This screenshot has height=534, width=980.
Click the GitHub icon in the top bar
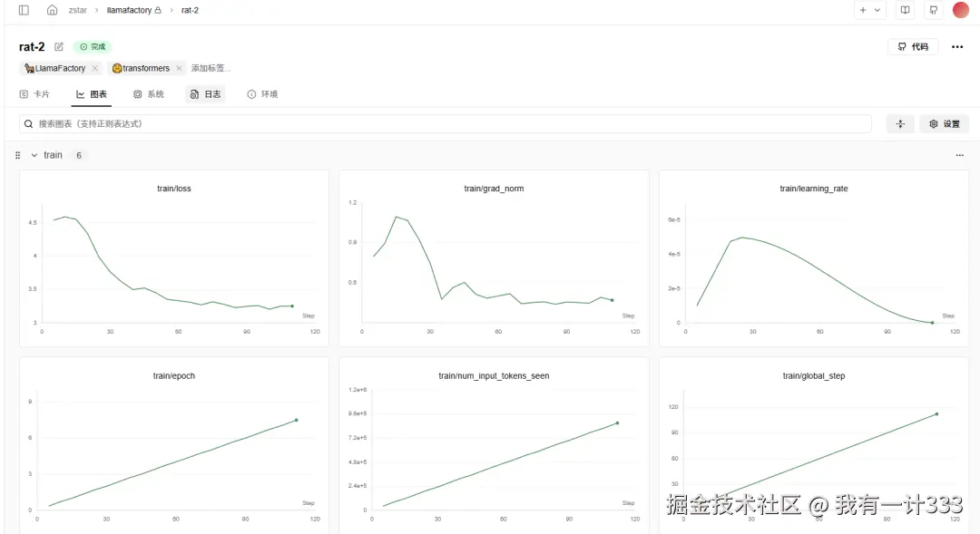[931, 10]
